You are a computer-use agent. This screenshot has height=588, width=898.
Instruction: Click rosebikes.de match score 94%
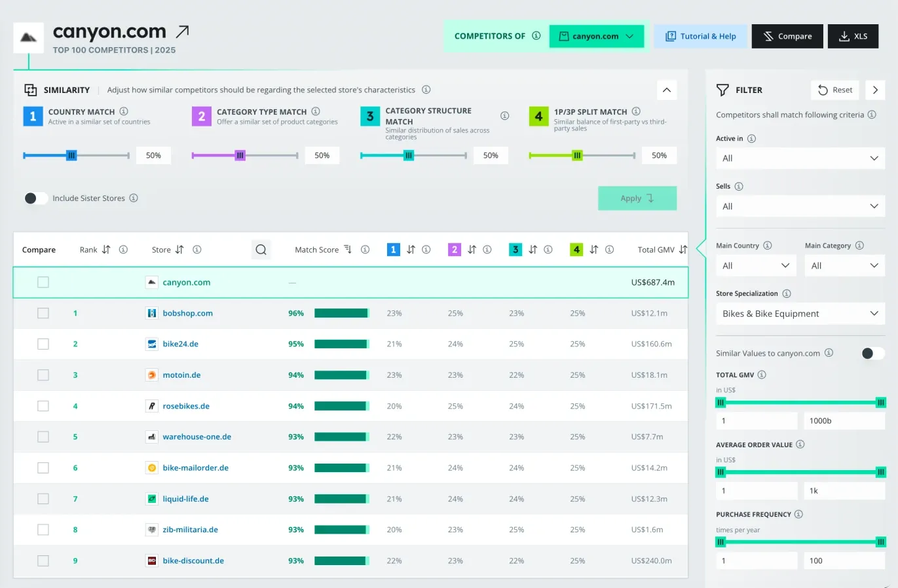coord(296,406)
